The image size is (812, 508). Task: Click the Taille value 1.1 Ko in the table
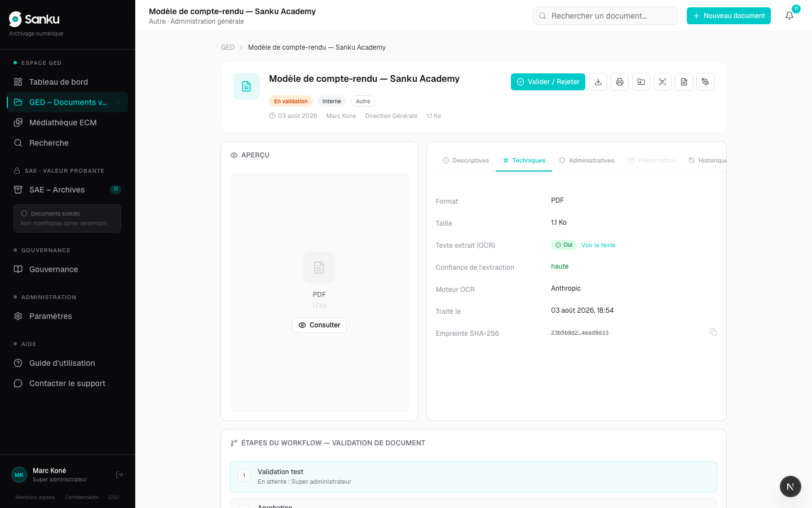pos(559,222)
